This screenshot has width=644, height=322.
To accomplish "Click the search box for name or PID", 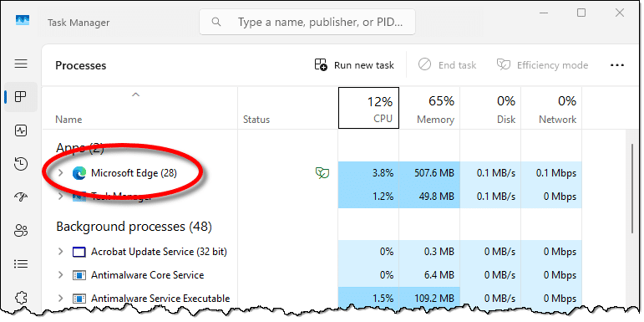I will point(307,22).
